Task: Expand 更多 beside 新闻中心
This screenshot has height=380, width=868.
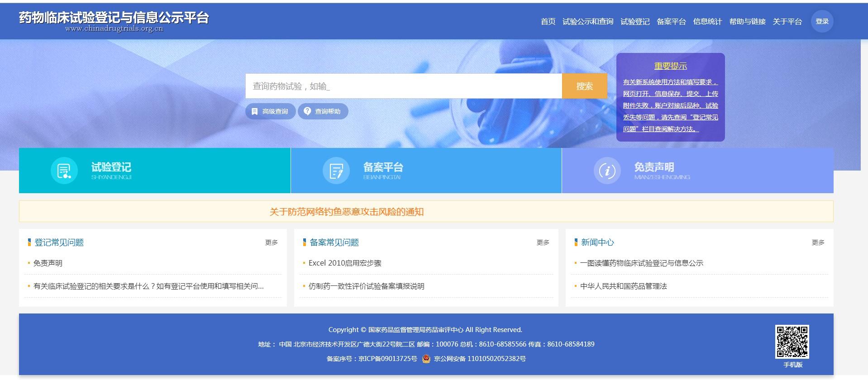Action: pos(818,242)
